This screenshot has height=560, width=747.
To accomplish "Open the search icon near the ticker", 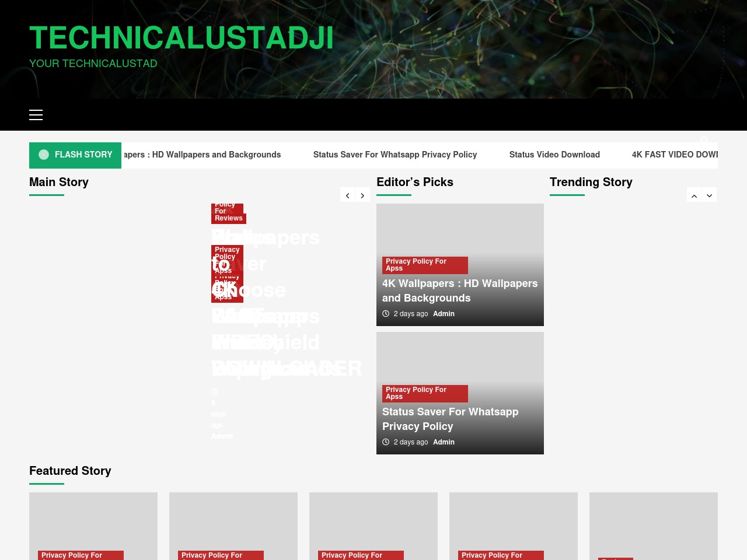I will [x=704, y=141].
